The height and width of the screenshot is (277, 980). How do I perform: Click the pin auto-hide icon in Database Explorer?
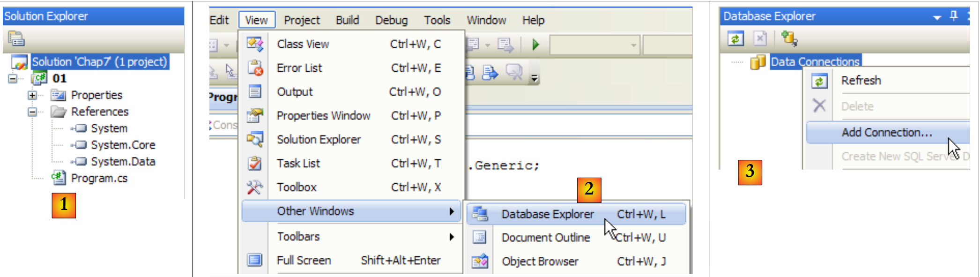pos(954,16)
